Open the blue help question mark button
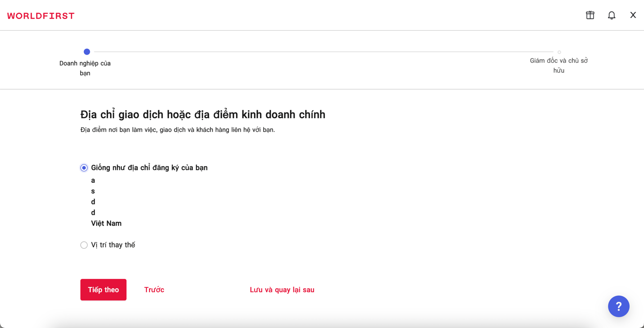 (618, 306)
